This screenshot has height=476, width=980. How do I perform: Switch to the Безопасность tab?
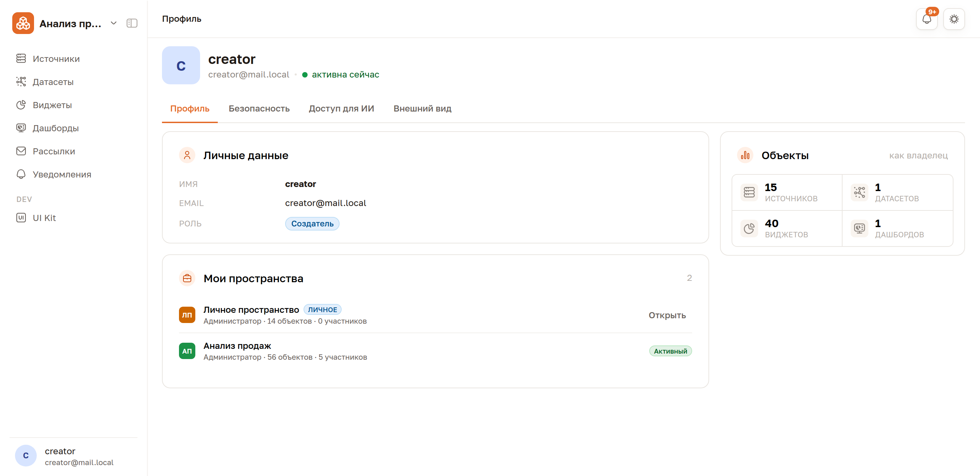(x=259, y=109)
